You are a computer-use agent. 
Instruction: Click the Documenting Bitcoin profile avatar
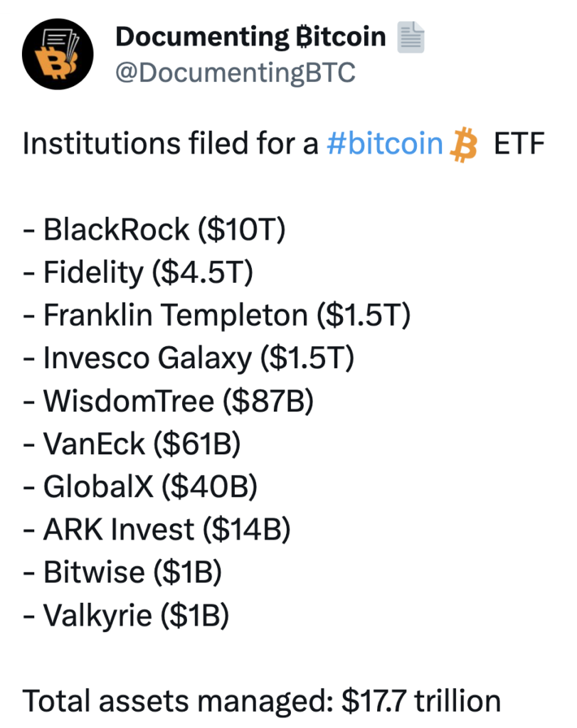click(58, 53)
